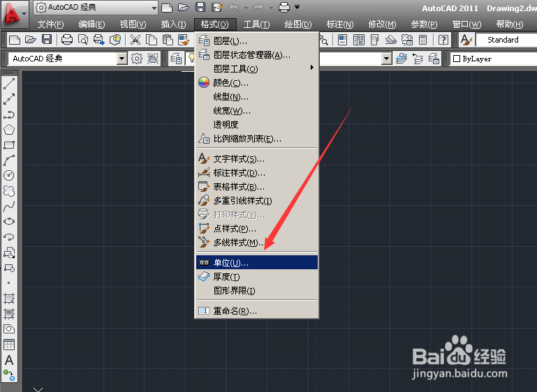Screen dimensions: 537x392
Task: Choose 文字样式(S)... menu entry
Action: pyautogui.click(x=256, y=159)
